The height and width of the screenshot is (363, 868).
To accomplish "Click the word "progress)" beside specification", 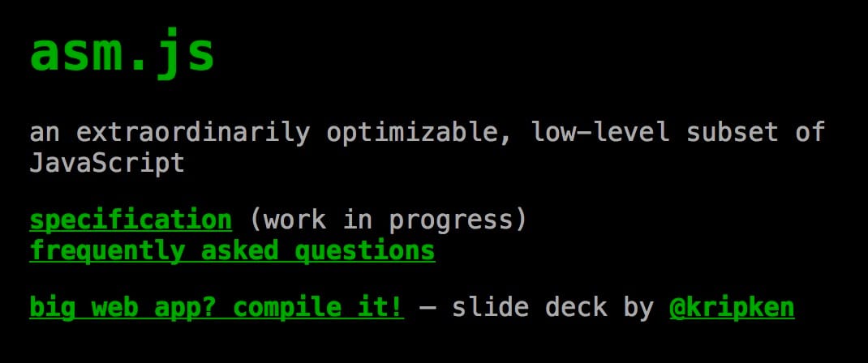I will coord(458,221).
